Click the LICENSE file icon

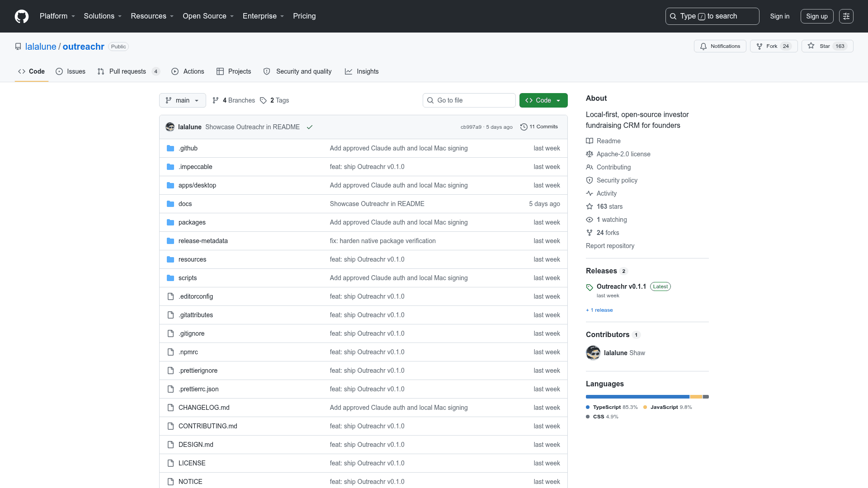170,463
